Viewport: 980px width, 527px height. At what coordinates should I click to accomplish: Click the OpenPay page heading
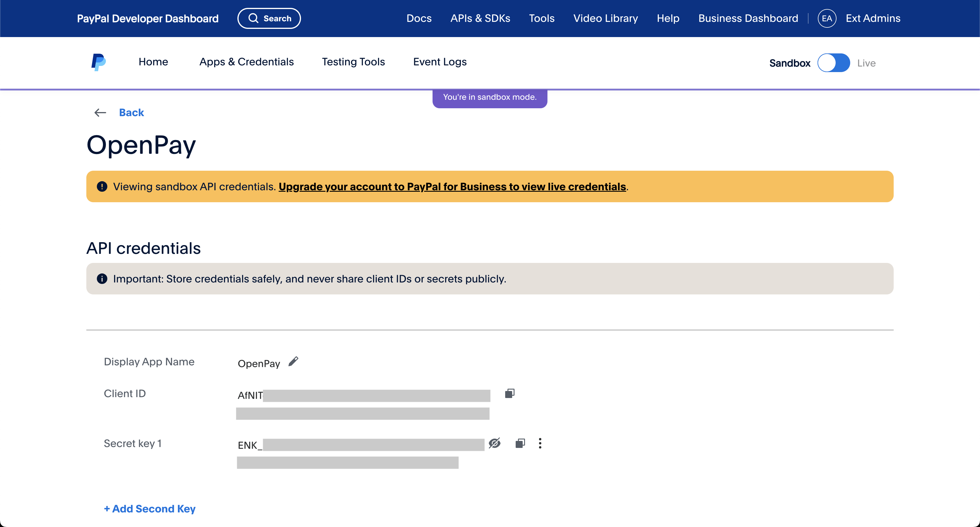click(x=141, y=145)
